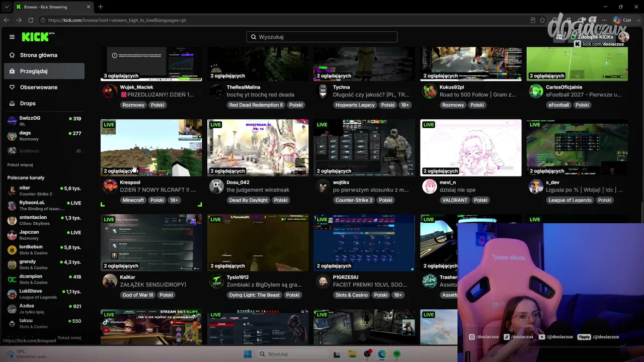Click Wujek_Maciek streamer avatar
This screenshot has width=644, height=362.
[x=110, y=92]
